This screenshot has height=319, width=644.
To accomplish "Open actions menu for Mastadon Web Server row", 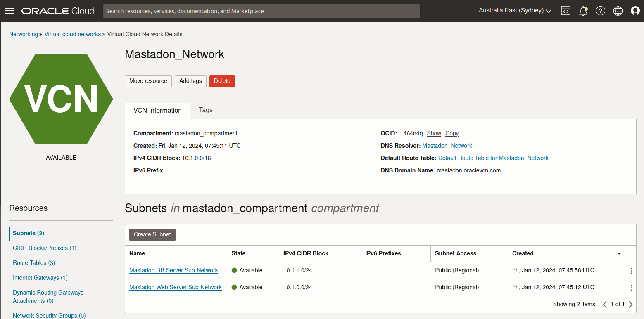I will click(632, 288).
